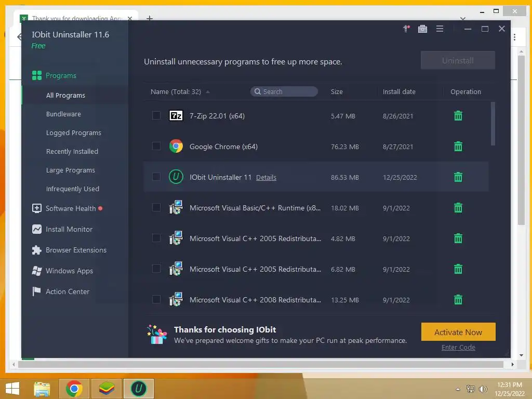Viewport: 532px width, 399px height.
Task: Check the Visual Basic/C++ Runtime checkbox
Action: point(156,207)
